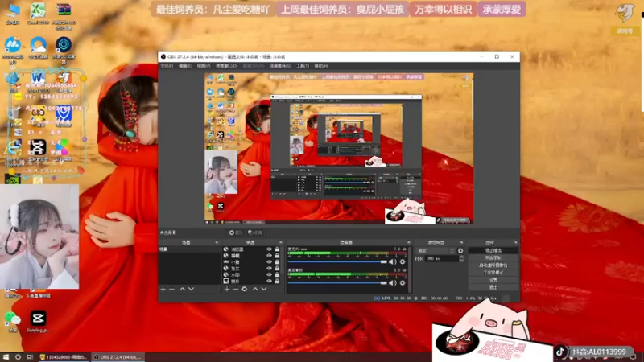Add a new source with plus icon

click(x=227, y=290)
